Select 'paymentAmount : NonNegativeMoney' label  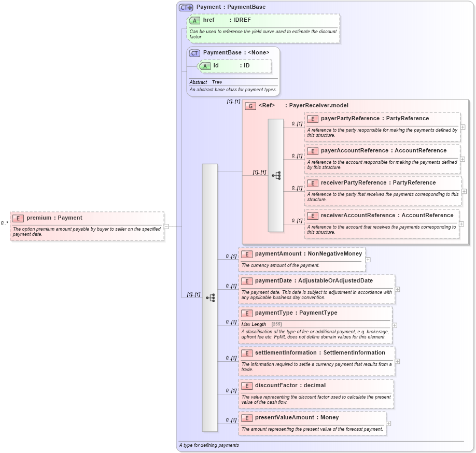309,253
